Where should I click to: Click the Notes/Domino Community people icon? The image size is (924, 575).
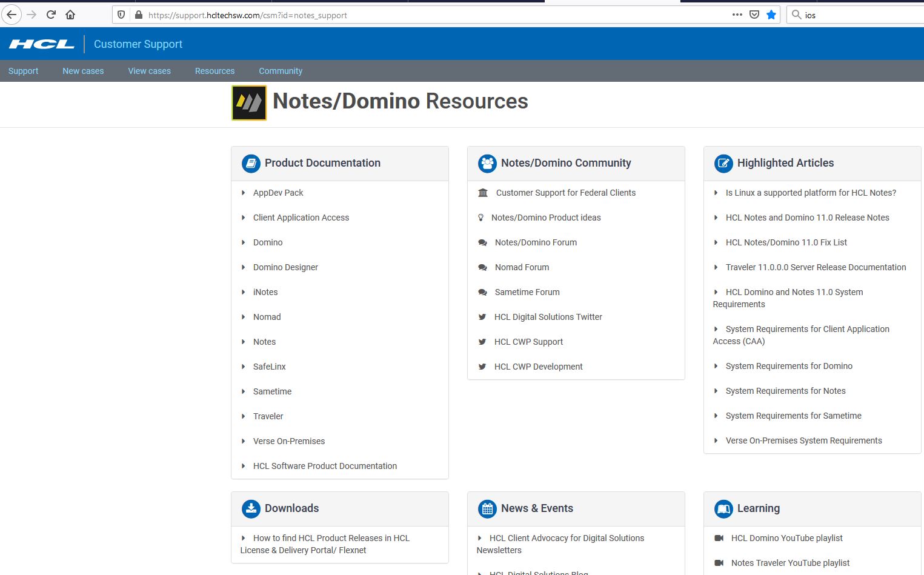(487, 163)
